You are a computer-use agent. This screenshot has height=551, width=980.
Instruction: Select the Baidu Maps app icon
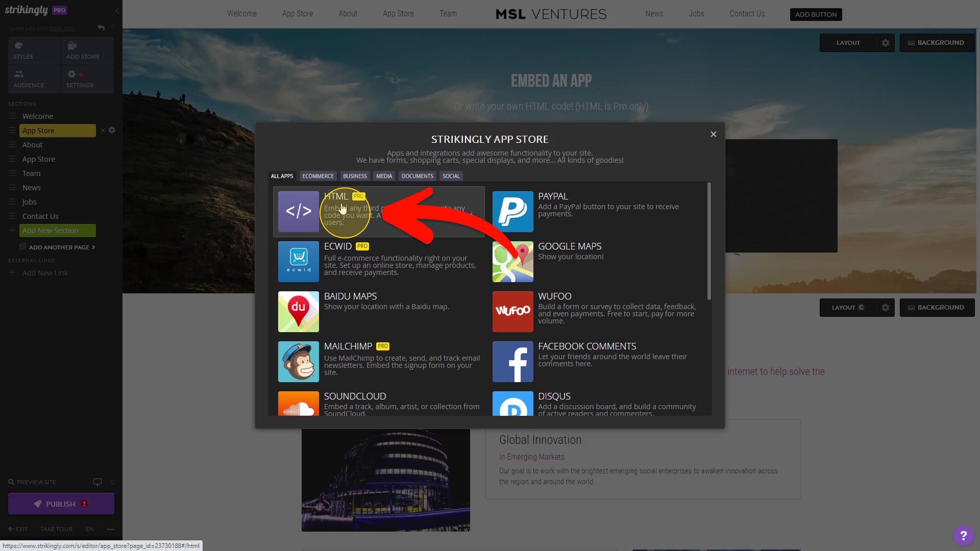(x=299, y=312)
